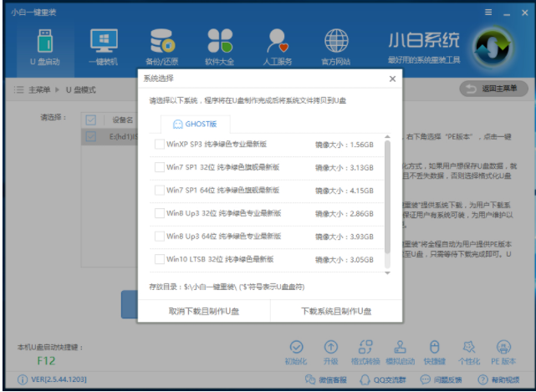Tick the Win10 LTSB 32位 checkbox
Image resolution: width=536 pixels, height=392 pixels.
tap(160, 259)
